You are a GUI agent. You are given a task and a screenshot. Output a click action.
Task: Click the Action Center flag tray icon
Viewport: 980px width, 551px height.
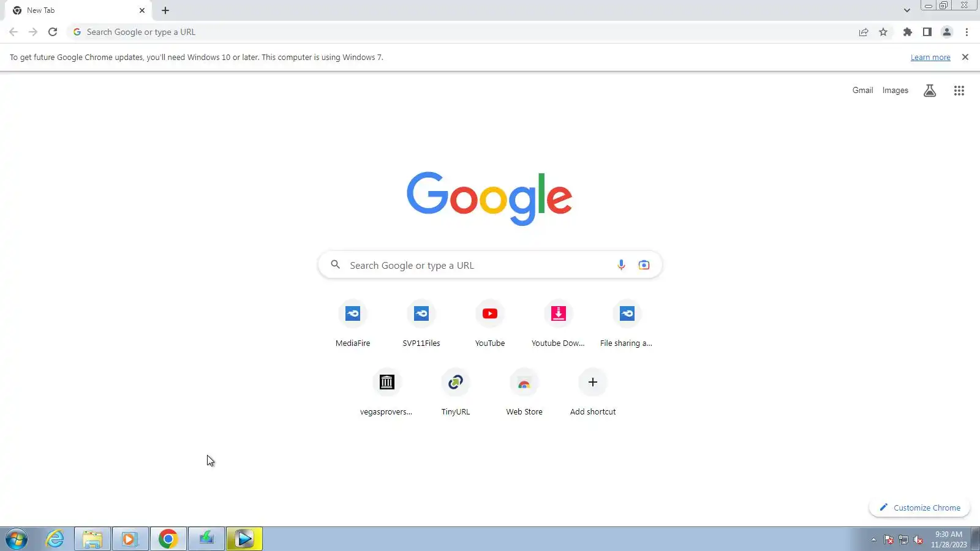889,539
